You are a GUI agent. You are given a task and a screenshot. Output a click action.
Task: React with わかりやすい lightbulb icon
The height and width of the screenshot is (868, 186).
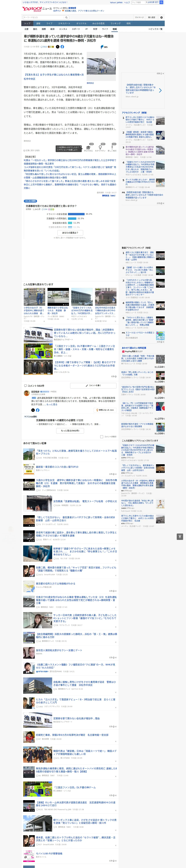coord(100,147)
